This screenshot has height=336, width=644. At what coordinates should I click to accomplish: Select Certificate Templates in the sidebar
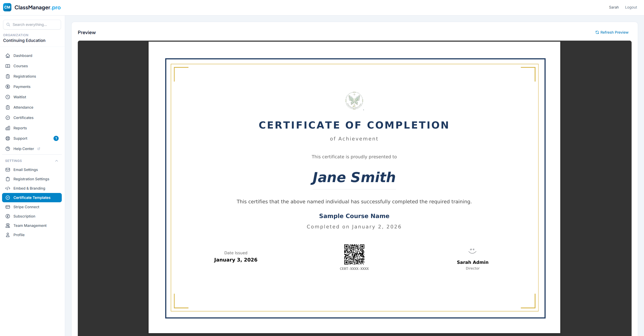tap(32, 198)
